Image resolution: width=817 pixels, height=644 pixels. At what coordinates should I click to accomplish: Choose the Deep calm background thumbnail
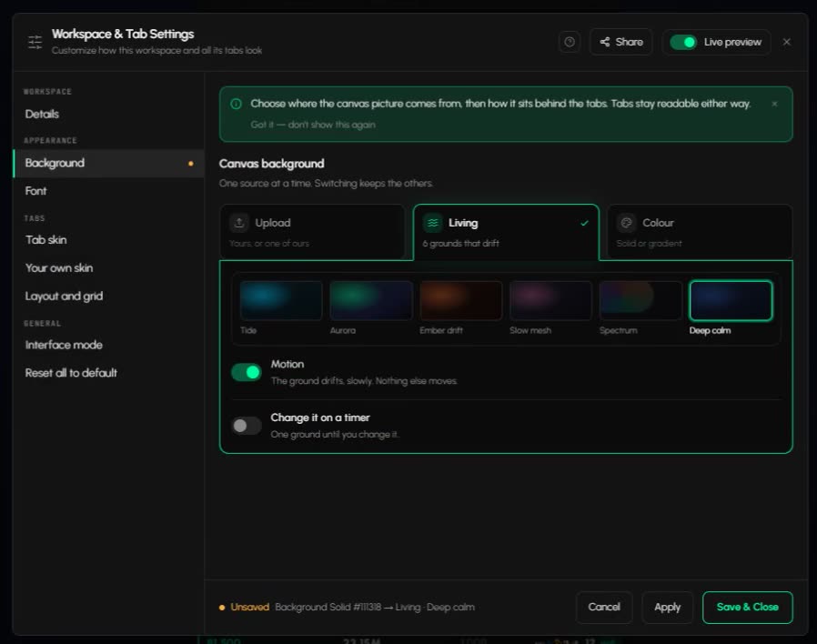click(731, 301)
